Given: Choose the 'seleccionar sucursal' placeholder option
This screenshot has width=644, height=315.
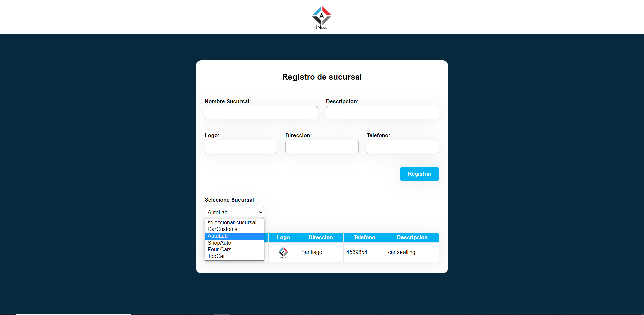Looking at the screenshot, I should click(x=231, y=222).
